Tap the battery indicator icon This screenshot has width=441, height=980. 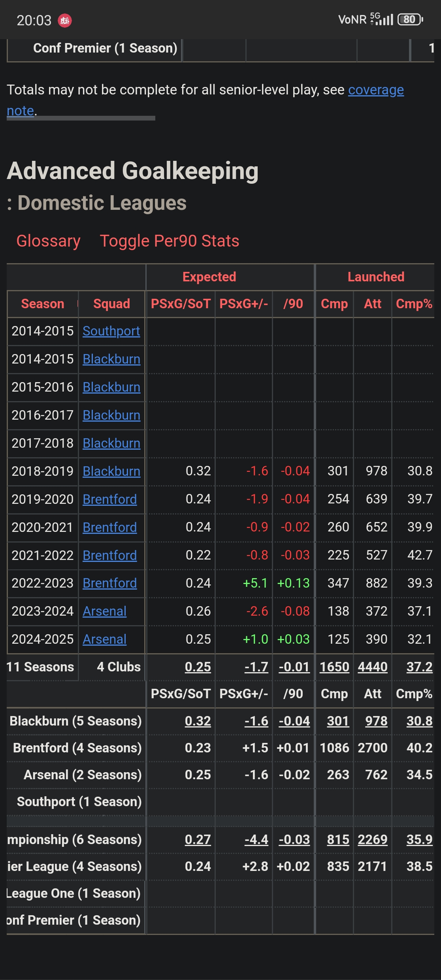click(410, 19)
